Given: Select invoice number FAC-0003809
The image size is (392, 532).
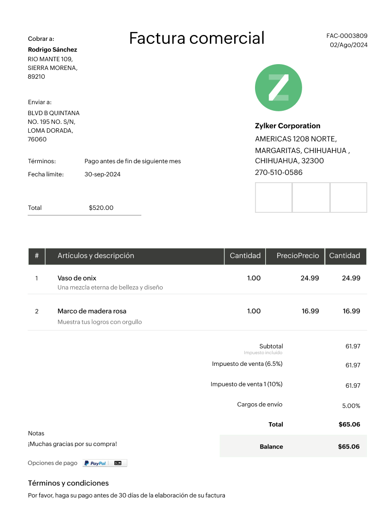Looking at the screenshot, I should coord(347,36).
